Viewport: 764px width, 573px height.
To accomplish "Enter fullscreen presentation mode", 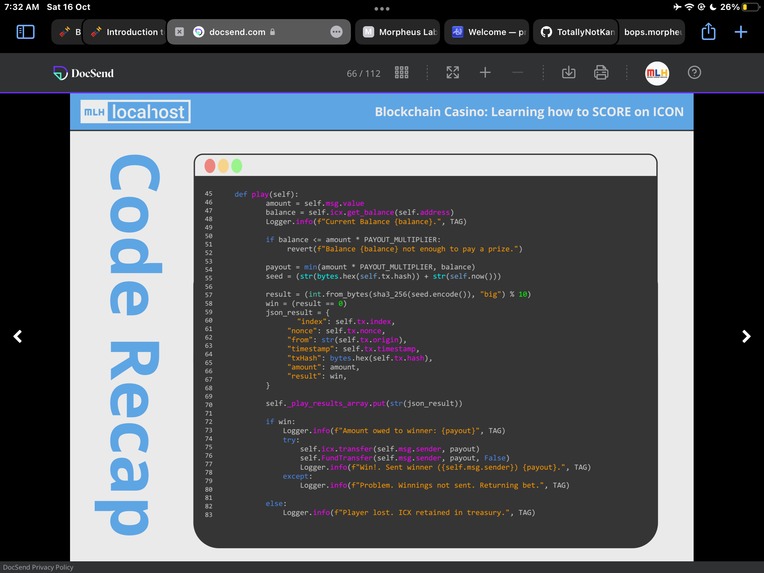I will (453, 73).
